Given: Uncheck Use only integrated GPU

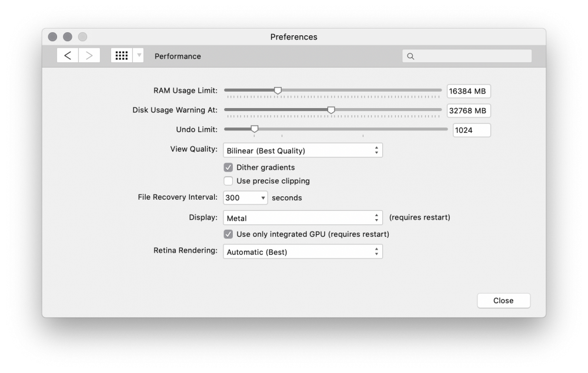Looking at the screenshot, I should 228,234.
